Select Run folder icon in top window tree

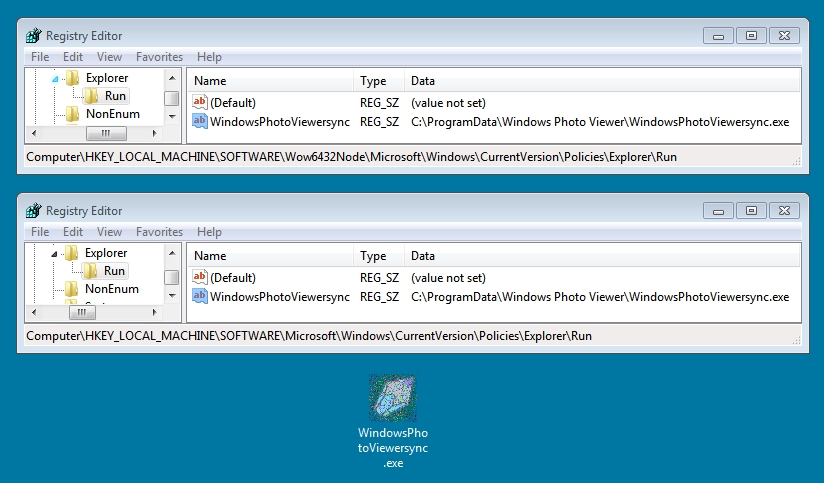point(91,96)
